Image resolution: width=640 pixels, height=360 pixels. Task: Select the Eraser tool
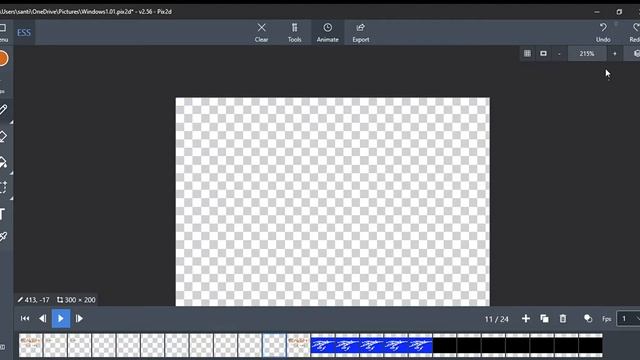(3, 136)
